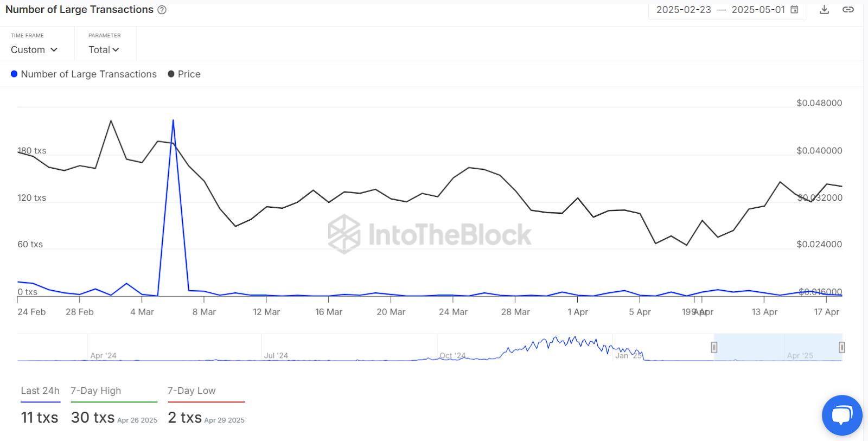This screenshot has height=441, width=868.
Task: Open the calendar date picker icon
Action: click(794, 10)
